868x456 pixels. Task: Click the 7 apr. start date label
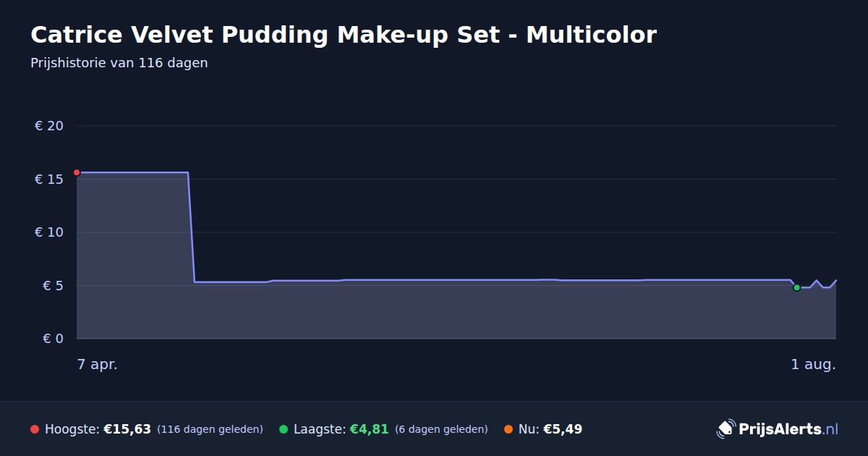click(98, 365)
